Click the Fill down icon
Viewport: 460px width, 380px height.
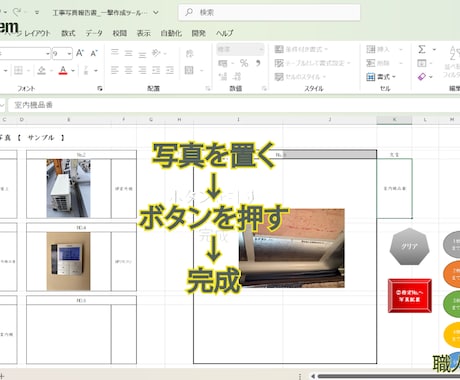click(x=422, y=63)
